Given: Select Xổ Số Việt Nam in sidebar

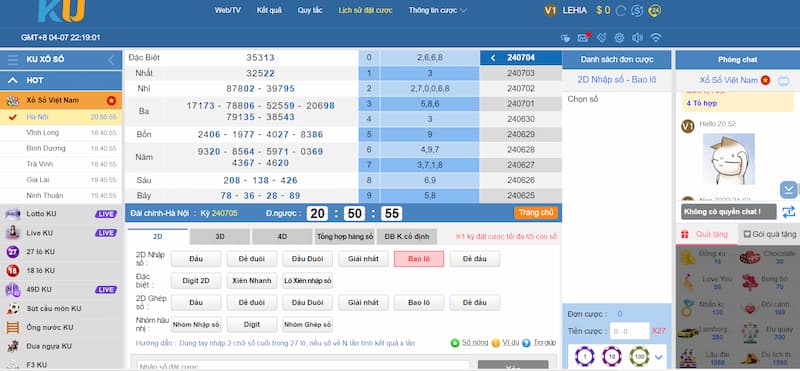Looking at the screenshot, I should click(x=61, y=101).
